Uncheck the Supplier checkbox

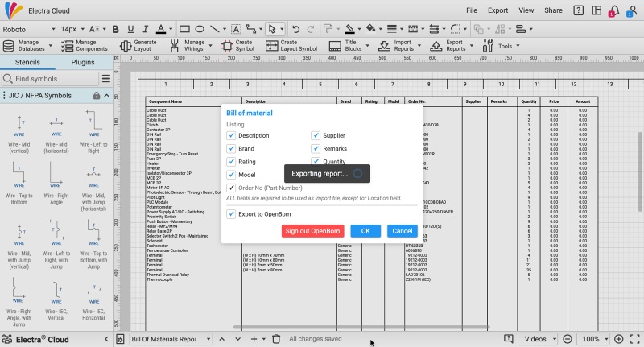316,135
